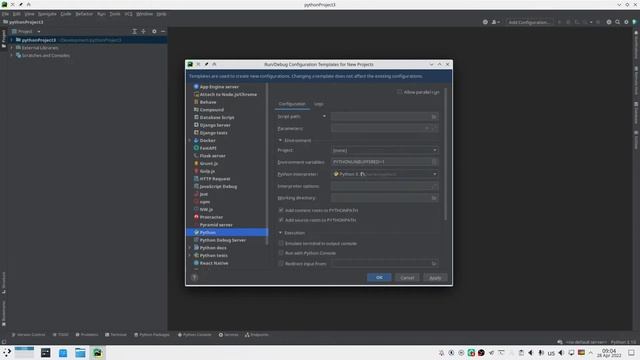Expand External Libraries tree node
Image resolution: width=640 pixels, height=360 pixels.
pos(12,48)
